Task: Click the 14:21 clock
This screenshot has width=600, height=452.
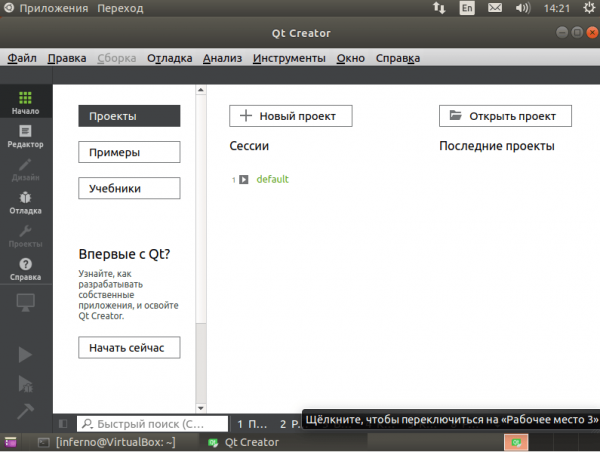Action: 557,8
